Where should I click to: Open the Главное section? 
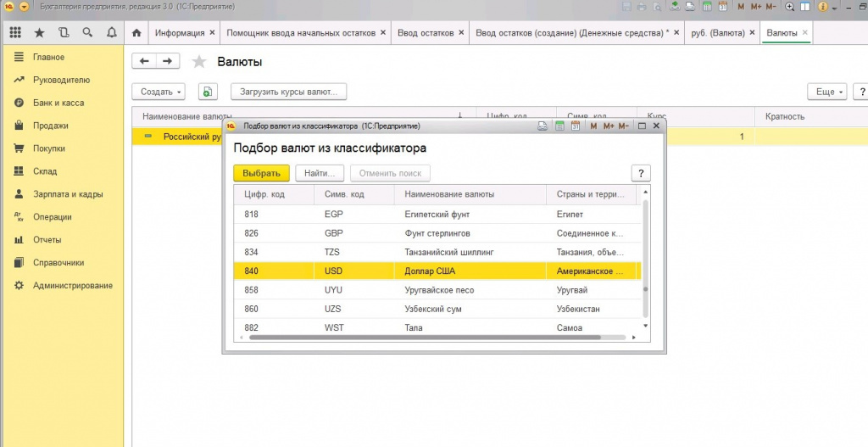pyautogui.click(x=48, y=57)
